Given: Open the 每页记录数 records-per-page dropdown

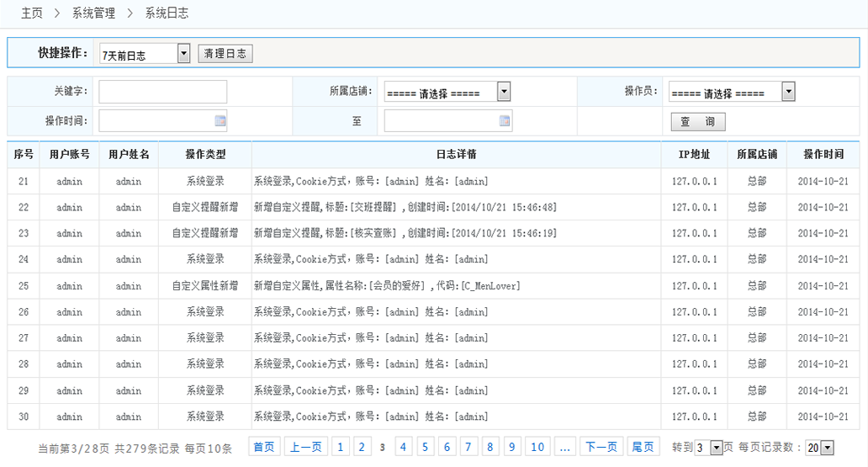Looking at the screenshot, I should coord(827,448).
